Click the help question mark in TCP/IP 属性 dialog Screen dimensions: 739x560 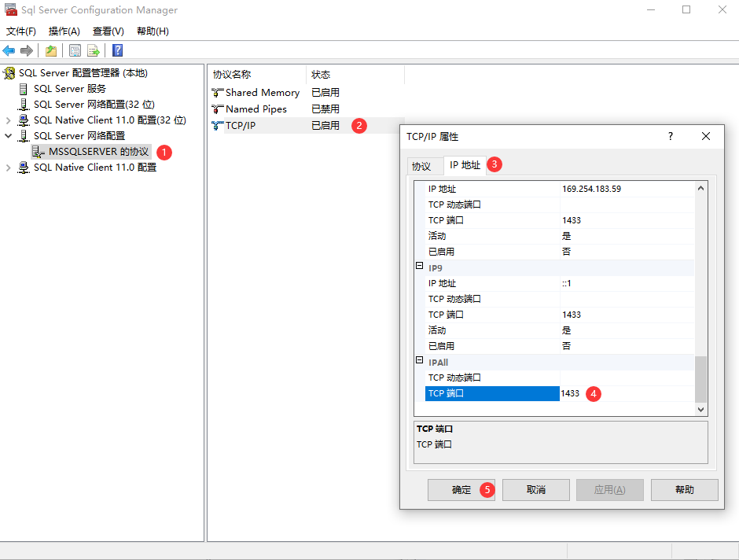click(x=670, y=136)
